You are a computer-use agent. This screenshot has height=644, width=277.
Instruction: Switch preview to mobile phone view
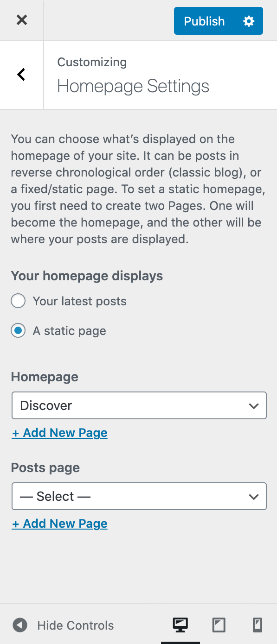[257, 625]
